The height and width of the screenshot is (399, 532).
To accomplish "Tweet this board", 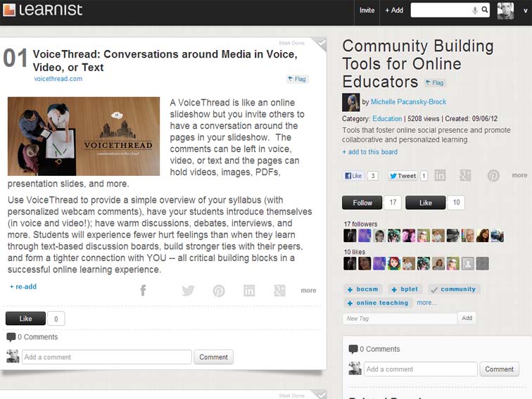I will coord(403,175).
